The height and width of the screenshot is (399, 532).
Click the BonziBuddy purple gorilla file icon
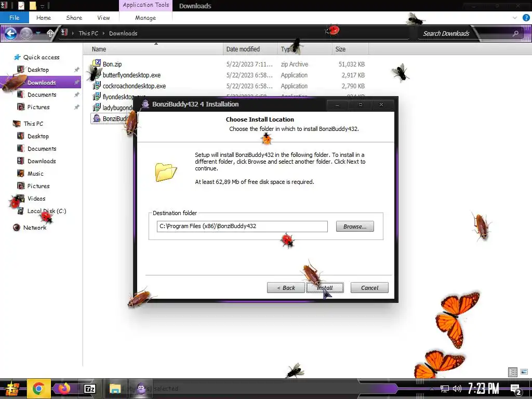[97, 118]
